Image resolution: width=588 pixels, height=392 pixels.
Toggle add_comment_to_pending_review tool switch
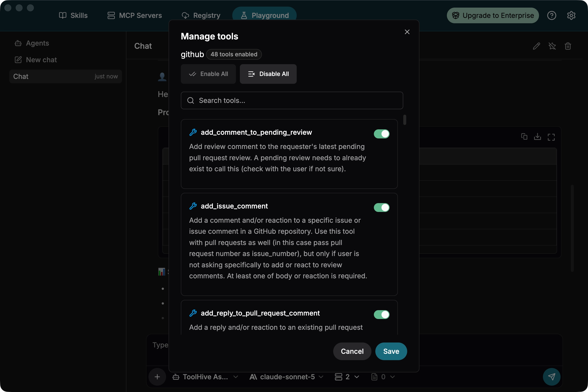381,134
